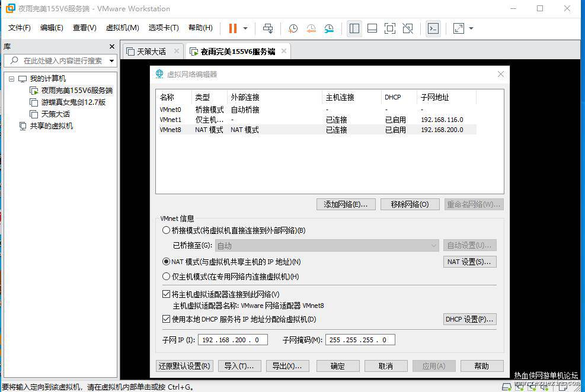Open the 已桥接至 自动 dropdown
The image size is (585, 392).
click(x=327, y=246)
